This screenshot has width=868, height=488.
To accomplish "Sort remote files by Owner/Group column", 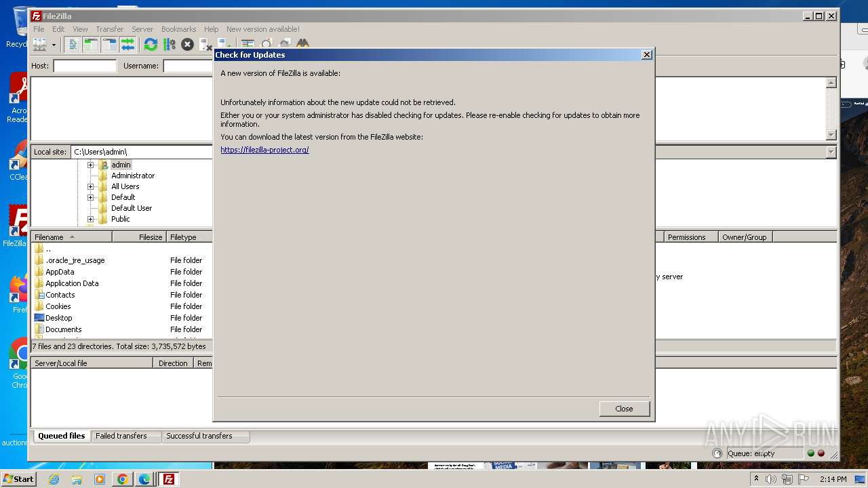I will [x=745, y=237].
